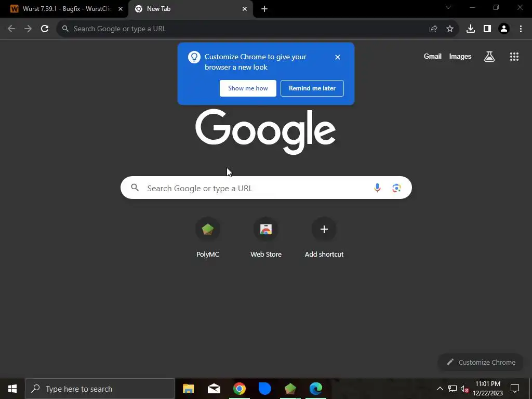Open Microsoft Edge from the taskbar

[315, 389]
